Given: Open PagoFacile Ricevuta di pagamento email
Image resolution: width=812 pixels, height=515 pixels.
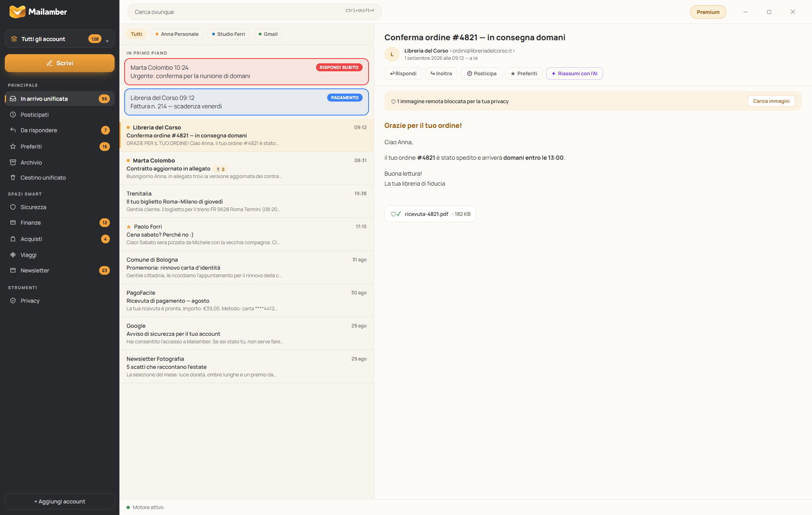Looking at the screenshot, I should (246, 300).
